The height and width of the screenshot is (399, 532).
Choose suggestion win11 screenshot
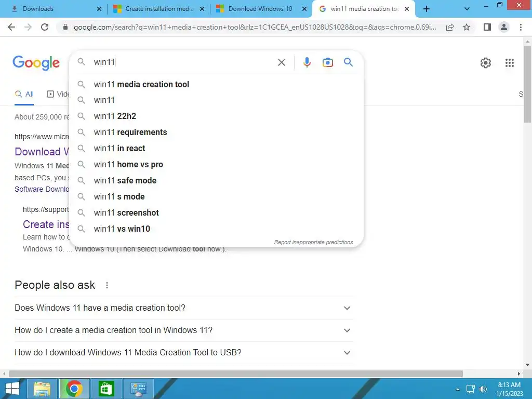click(216, 212)
